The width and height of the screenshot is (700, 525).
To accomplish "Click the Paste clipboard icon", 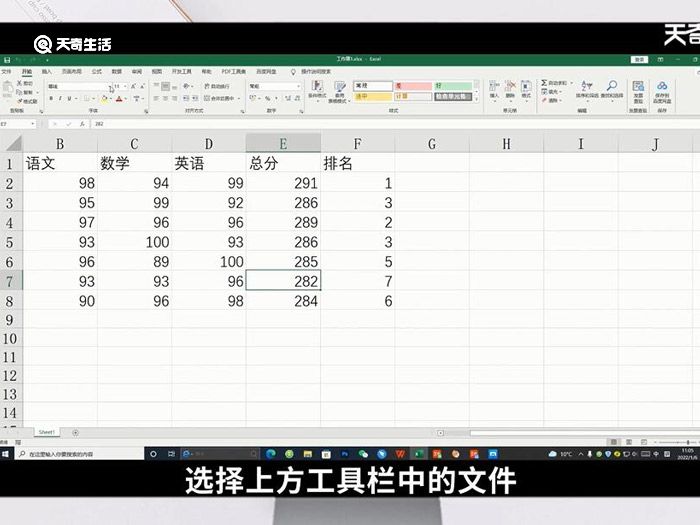I will [8, 89].
